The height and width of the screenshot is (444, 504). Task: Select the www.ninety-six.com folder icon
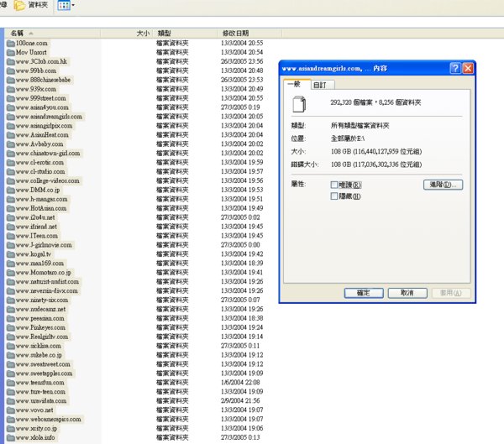(x=11, y=300)
